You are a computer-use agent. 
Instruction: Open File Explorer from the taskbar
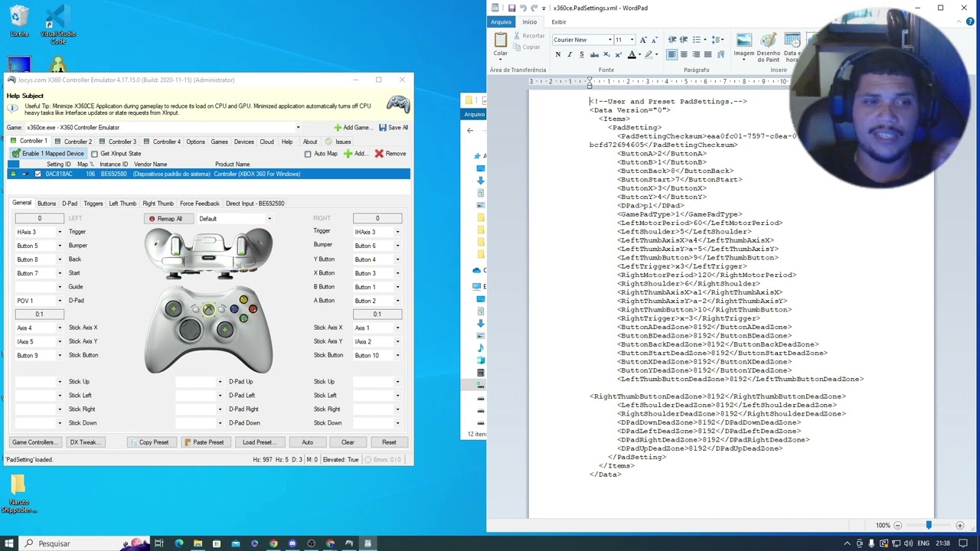click(198, 543)
